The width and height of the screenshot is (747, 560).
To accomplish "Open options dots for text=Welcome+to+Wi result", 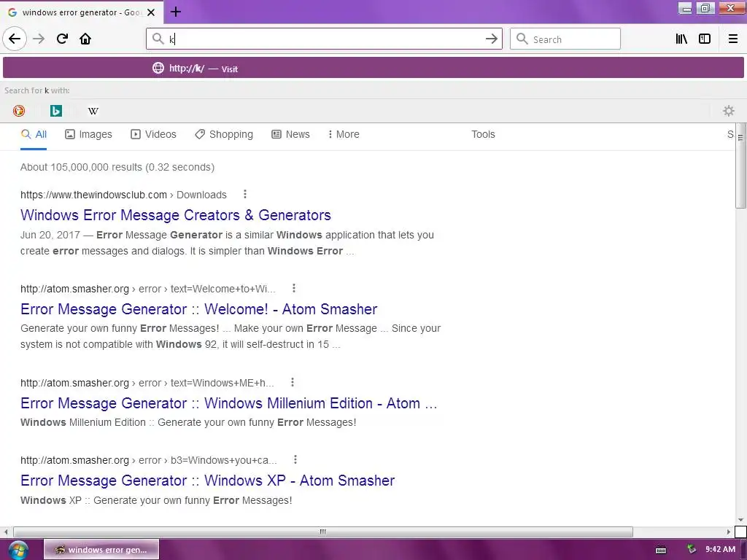I will coord(294,288).
